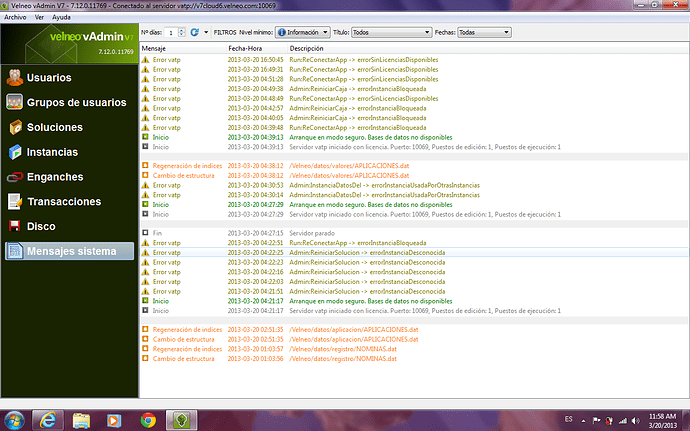Open Título Todos dropdown
Screen dimensions: 690x431
(x=391, y=32)
